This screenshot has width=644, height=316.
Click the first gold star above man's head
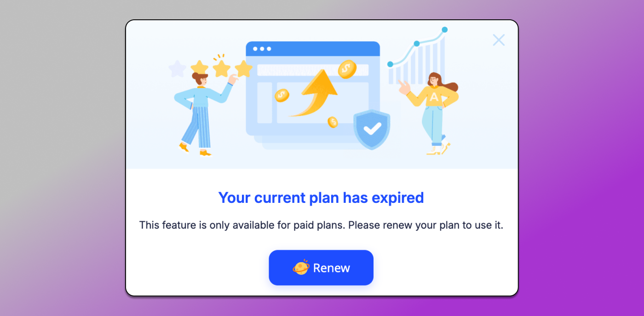[200, 68]
